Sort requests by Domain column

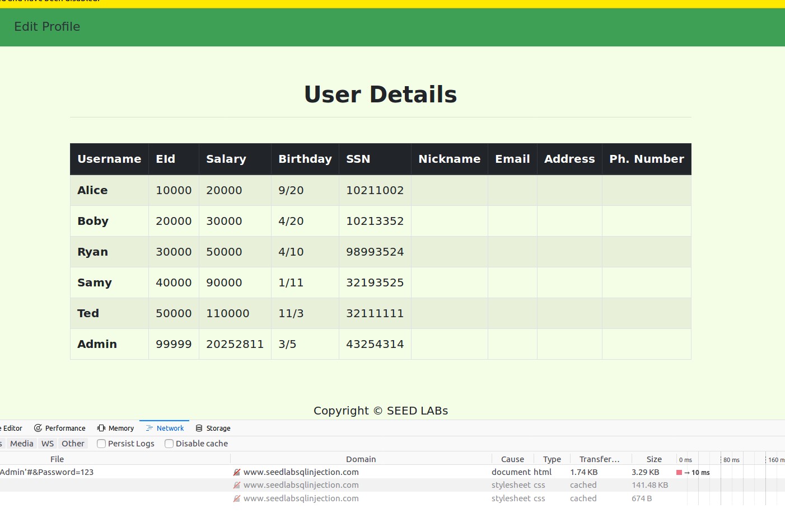pos(361,459)
